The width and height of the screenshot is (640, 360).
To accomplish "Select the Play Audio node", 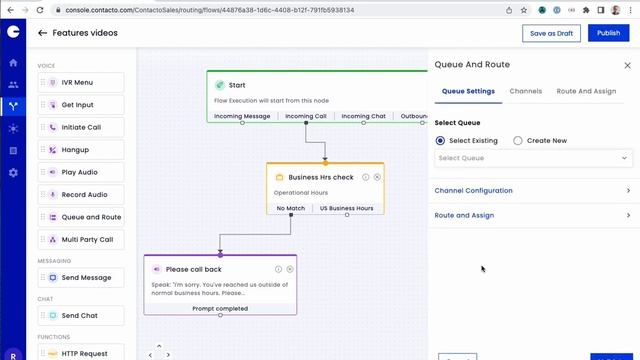I will click(x=81, y=172).
